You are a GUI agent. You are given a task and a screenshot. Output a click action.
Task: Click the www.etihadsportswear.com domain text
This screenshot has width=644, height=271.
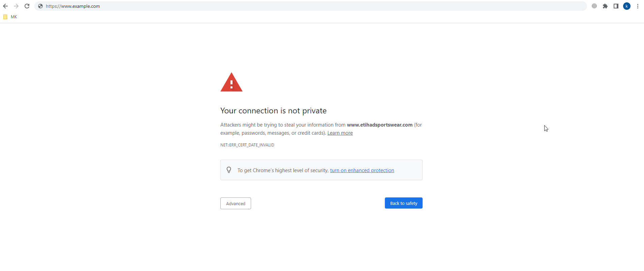point(380,125)
